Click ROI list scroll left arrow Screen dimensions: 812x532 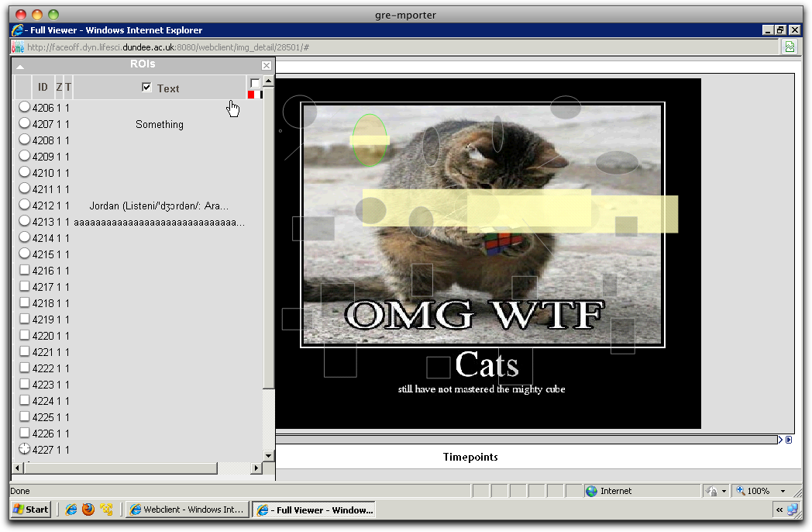[18, 468]
